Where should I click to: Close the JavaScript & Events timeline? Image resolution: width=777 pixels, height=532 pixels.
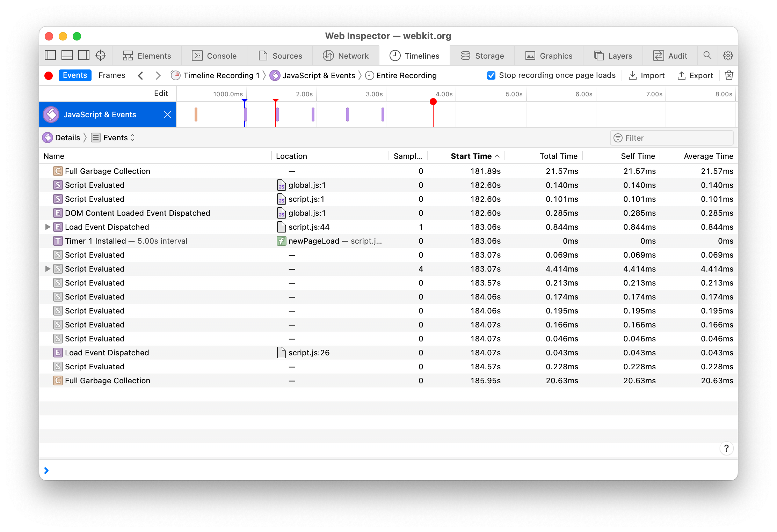coord(168,114)
